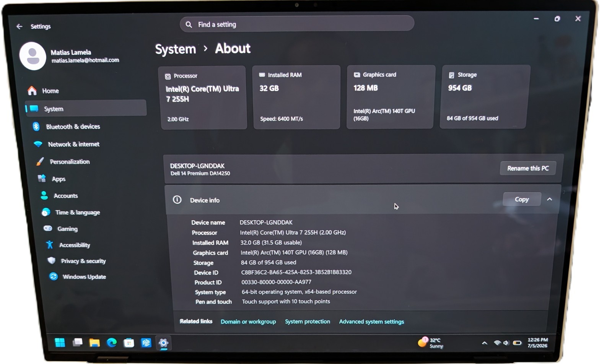The width and height of the screenshot is (612, 364).
Task: Click the volume speaker tray icon
Action: (x=506, y=343)
